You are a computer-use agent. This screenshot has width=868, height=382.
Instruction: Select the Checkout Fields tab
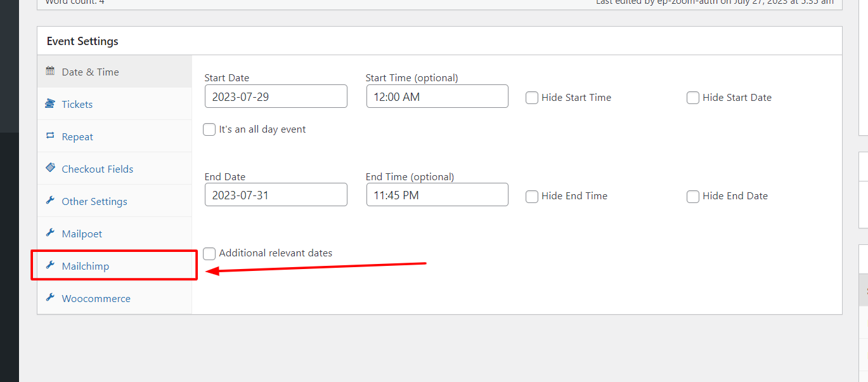[x=97, y=169]
